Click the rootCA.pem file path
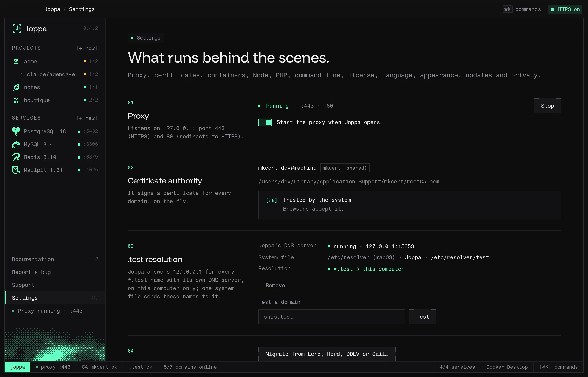 348,182
